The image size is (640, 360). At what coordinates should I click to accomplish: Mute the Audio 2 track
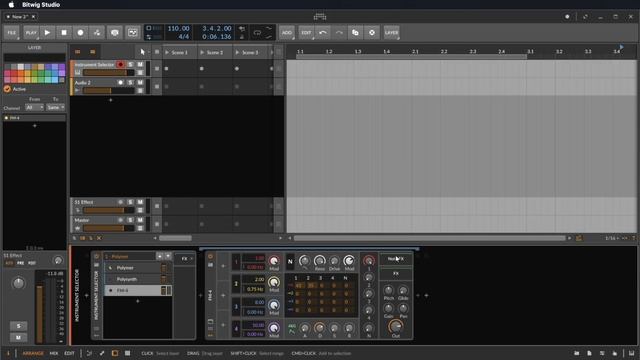[140, 82]
